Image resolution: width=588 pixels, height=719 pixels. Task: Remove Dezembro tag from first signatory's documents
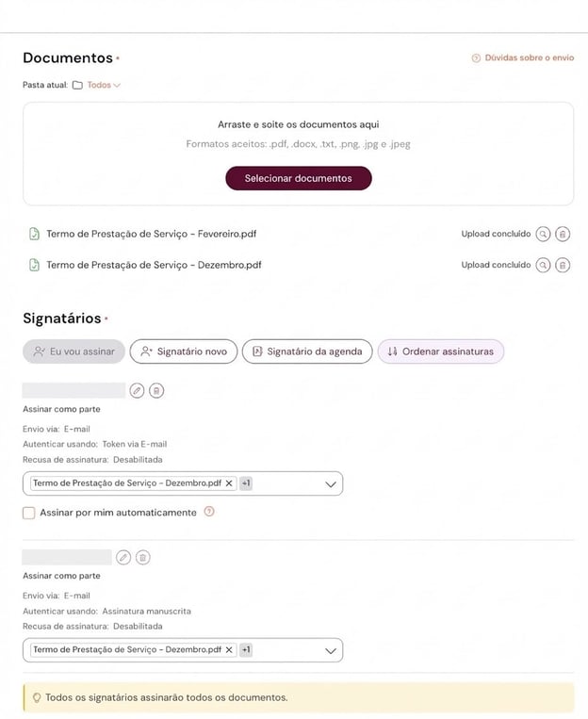point(229,483)
